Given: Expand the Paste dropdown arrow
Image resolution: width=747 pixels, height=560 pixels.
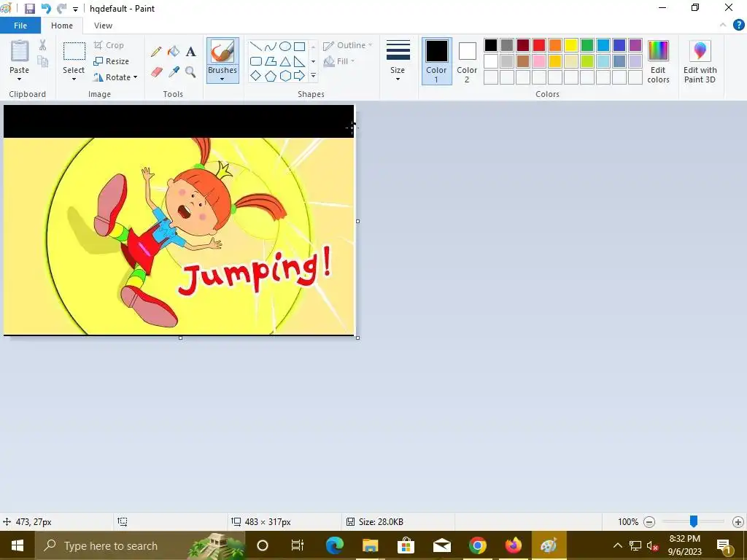Looking at the screenshot, I should (20, 79).
